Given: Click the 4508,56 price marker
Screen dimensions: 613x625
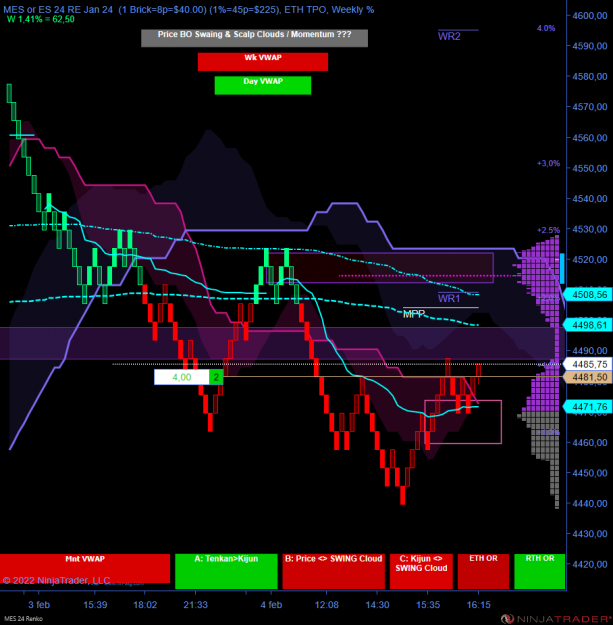Looking at the screenshot, I should (x=589, y=295).
